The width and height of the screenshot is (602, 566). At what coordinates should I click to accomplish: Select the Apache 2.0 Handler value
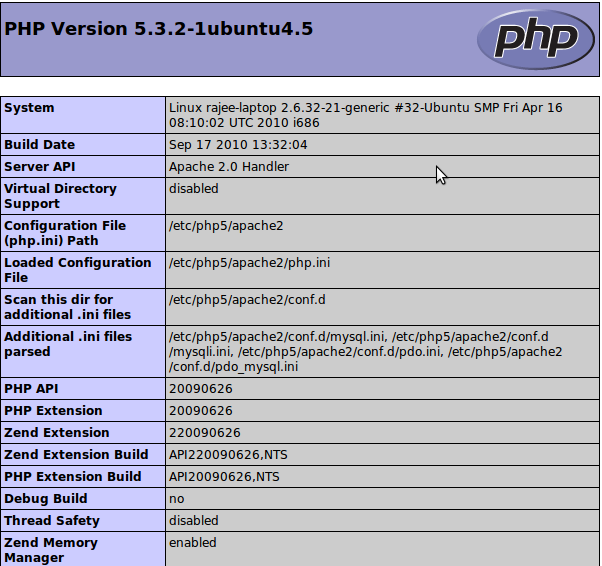(x=229, y=167)
